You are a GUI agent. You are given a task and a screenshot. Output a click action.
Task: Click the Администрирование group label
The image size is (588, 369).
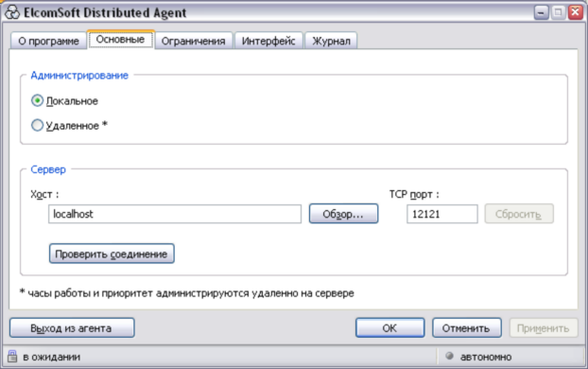(x=79, y=76)
